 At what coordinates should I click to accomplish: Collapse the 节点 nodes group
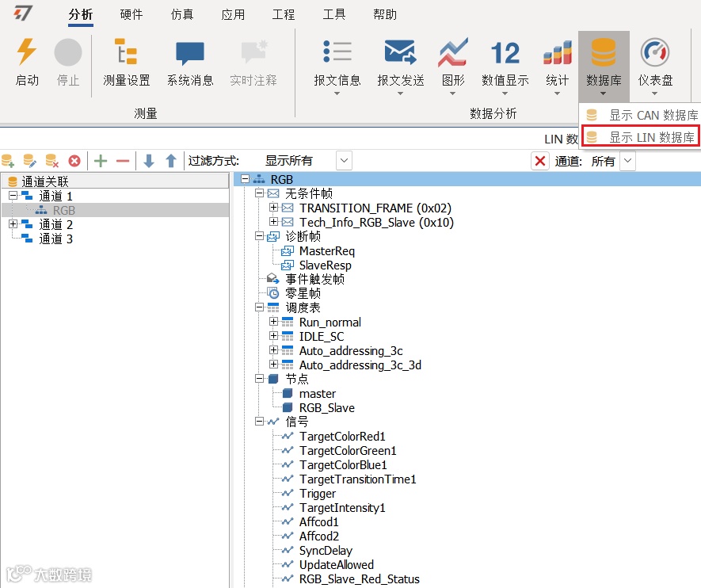259,379
